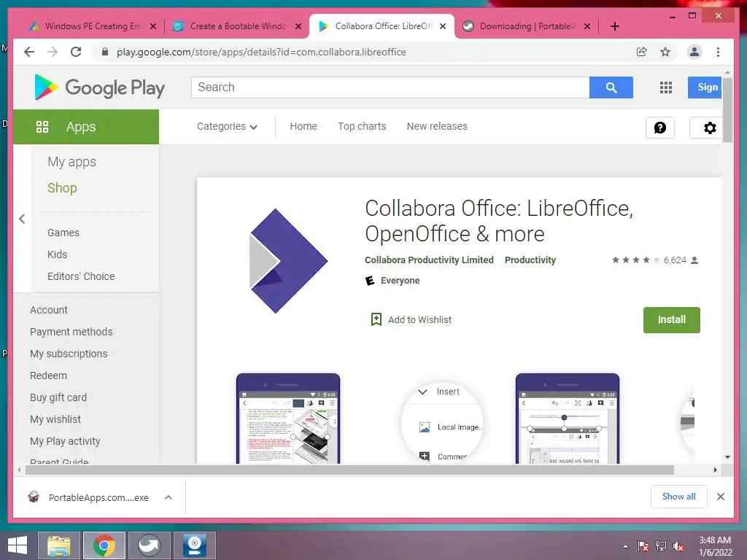Select Shop in sidebar
This screenshot has width=747, height=560.
click(62, 187)
